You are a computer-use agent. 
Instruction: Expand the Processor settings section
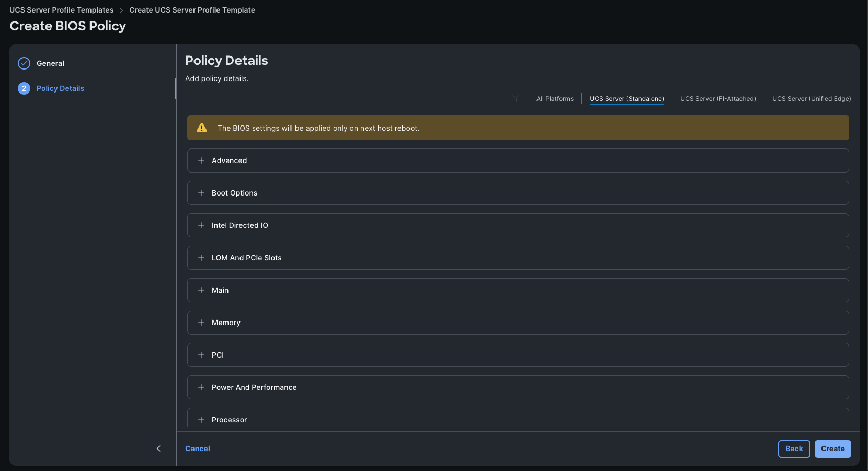(229, 420)
